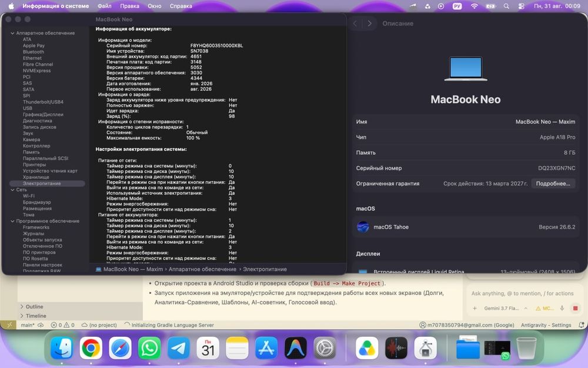The image size is (588, 368).
Task: Click the voice input microphone in chat panel
Action: [x=562, y=309]
